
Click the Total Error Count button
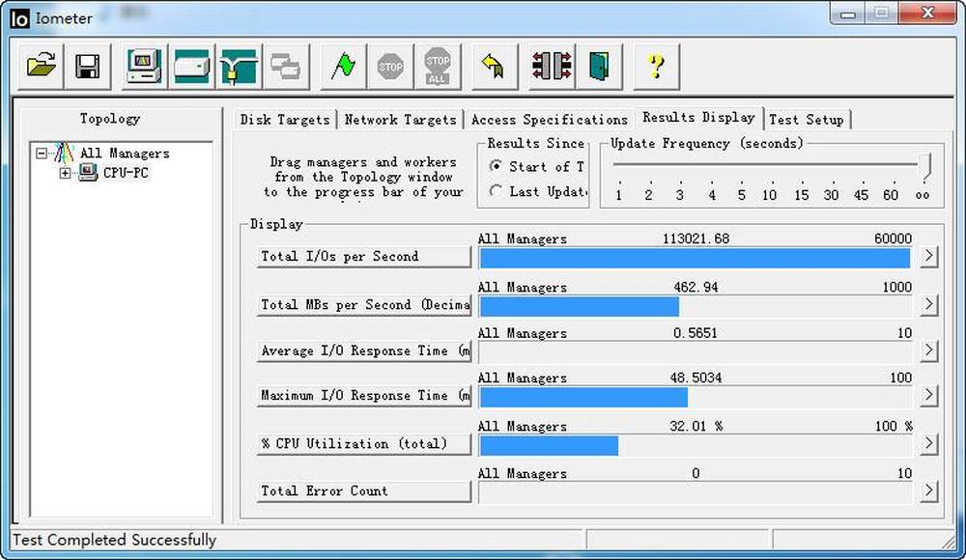click(x=364, y=491)
